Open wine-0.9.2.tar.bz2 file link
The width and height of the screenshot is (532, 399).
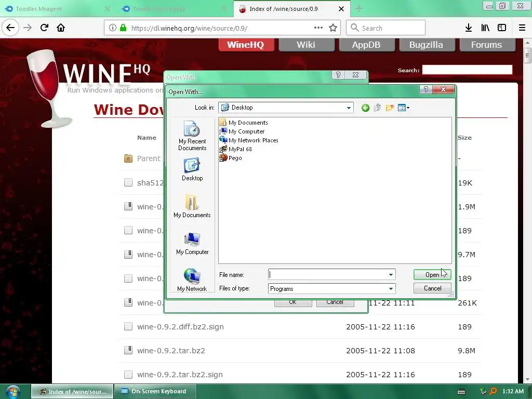[171, 351]
